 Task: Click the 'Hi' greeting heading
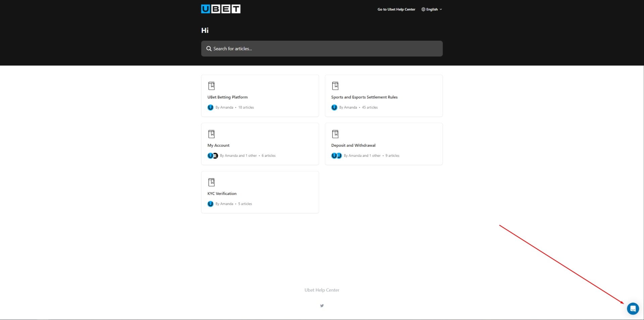(205, 30)
